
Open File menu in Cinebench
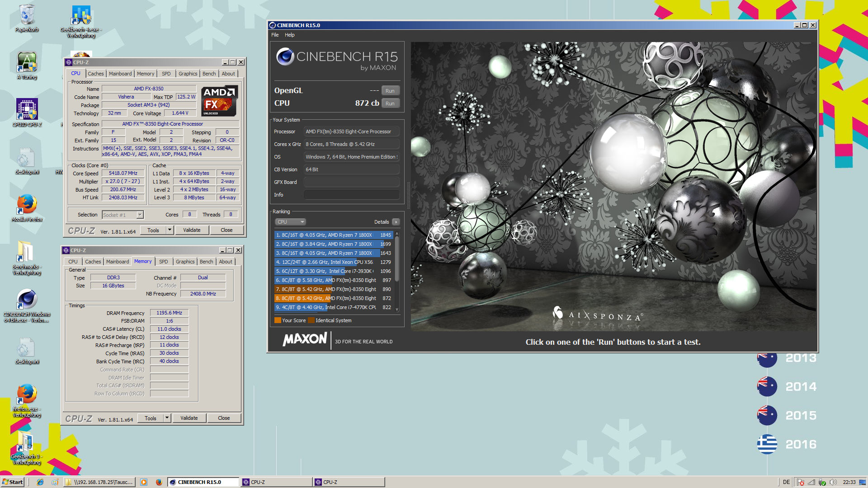[x=275, y=35]
